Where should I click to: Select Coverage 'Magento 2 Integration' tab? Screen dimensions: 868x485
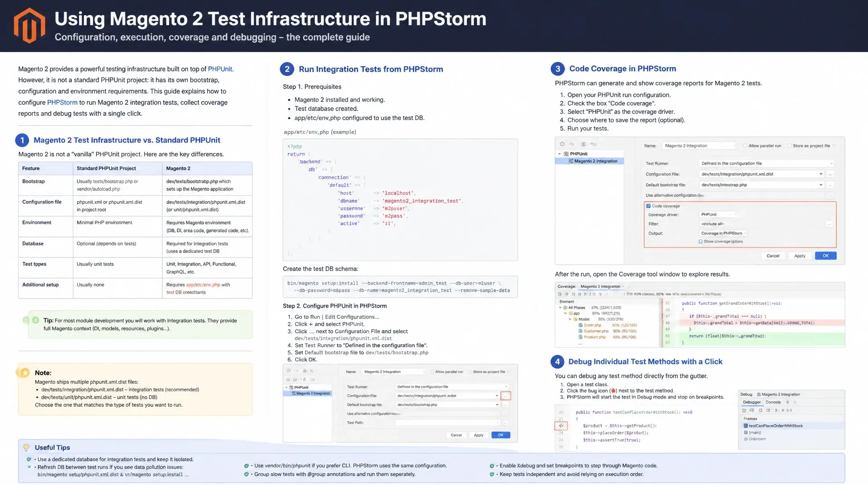pyautogui.click(x=601, y=286)
